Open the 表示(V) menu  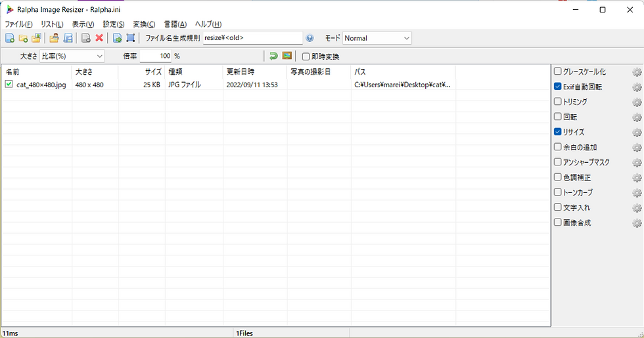pyautogui.click(x=83, y=24)
